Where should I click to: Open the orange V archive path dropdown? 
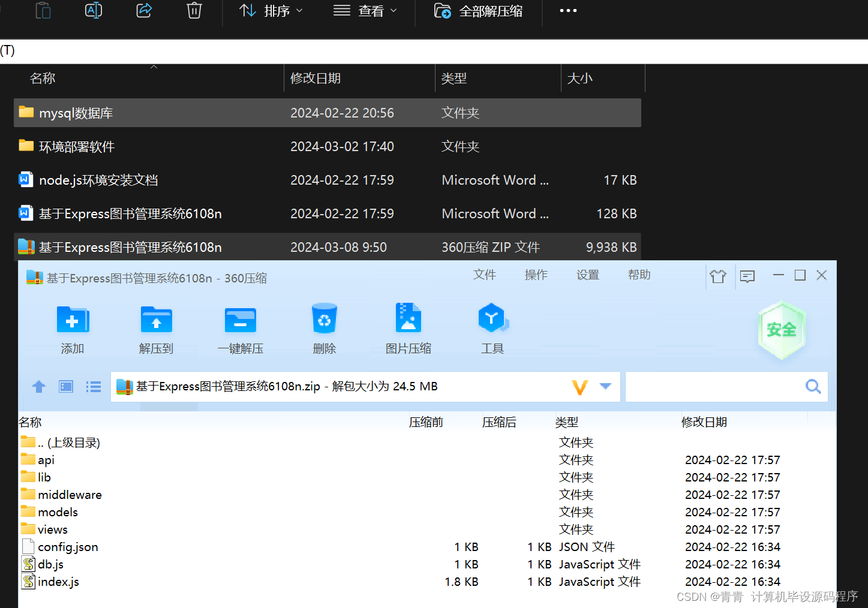[x=579, y=386]
